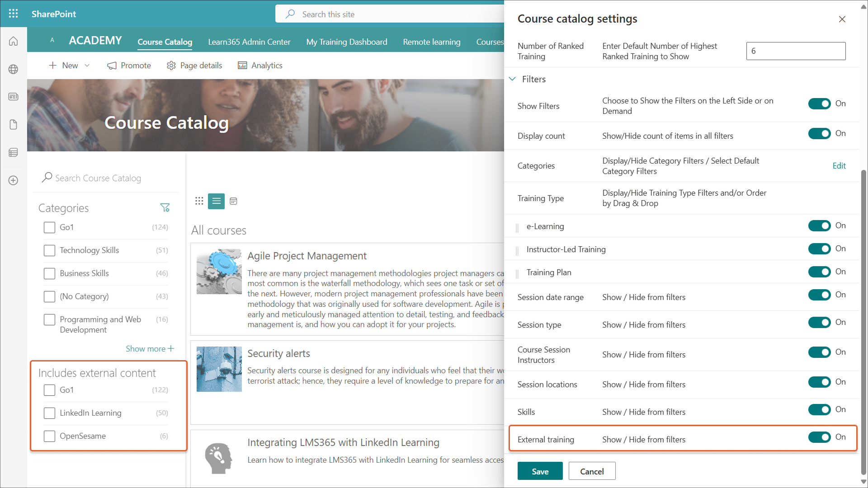
Task: Expand categories with Show more
Action: (150, 349)
